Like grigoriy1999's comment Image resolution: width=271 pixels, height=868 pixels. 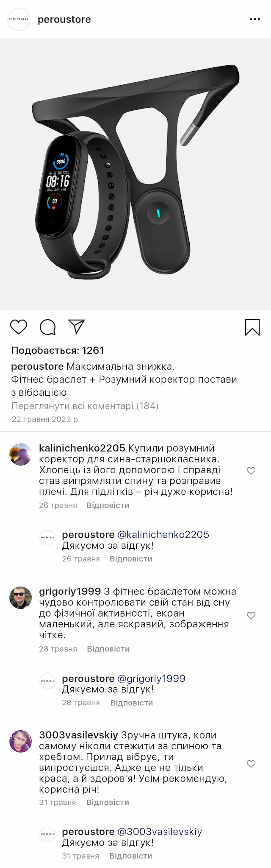[x=251, y=615]
